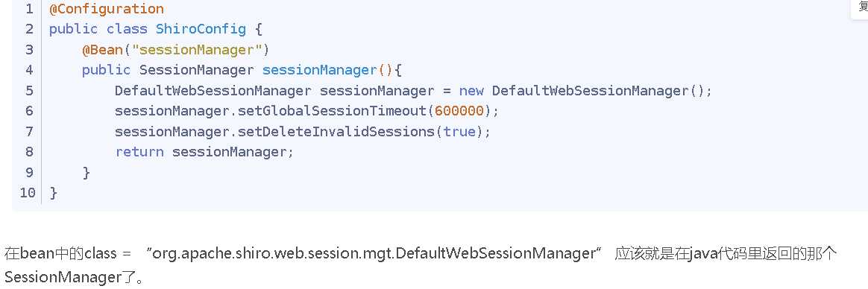Click line number 5 in the gutter

point(29,91)
